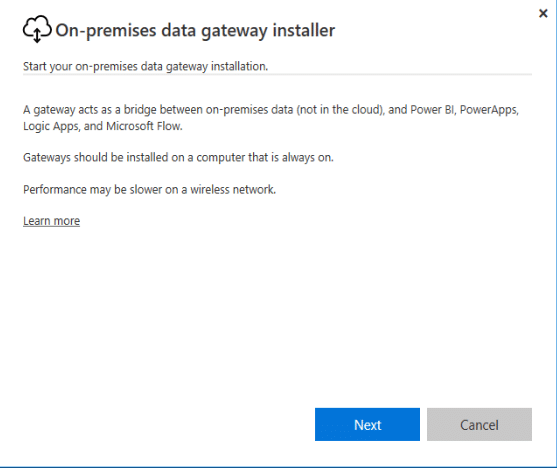557x468 pixels.
Task: Click the 'A gateway acts as a bridge' paragraph
Action: pos(271,118)
